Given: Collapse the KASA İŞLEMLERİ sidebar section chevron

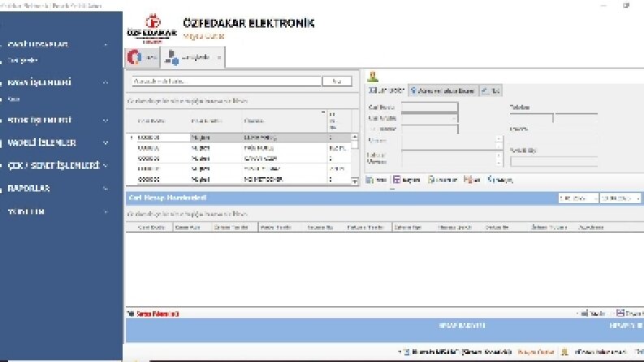Looking at the screenshot, I should pos(106,83).
